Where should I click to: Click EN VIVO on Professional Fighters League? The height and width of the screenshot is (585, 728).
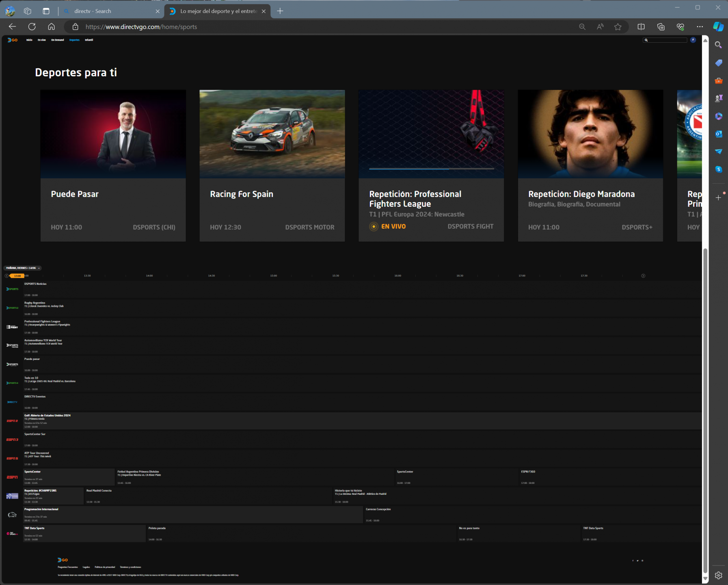point(388,227)
